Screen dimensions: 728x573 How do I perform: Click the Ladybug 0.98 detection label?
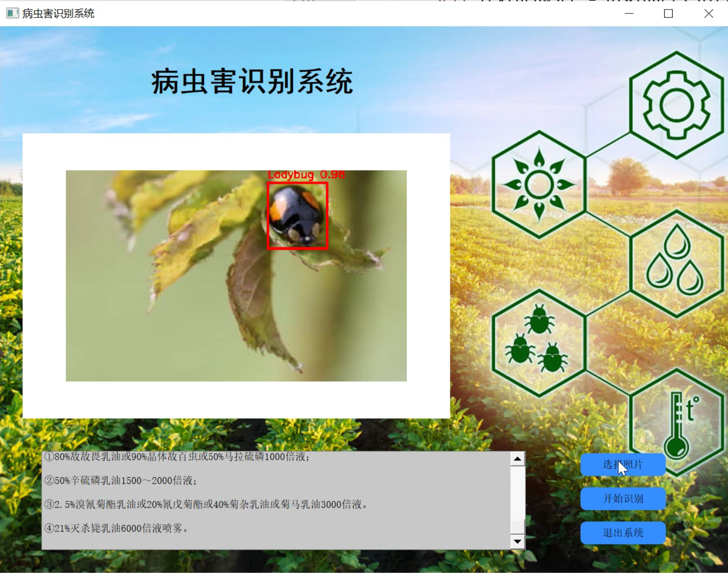[x=306, y=175]
